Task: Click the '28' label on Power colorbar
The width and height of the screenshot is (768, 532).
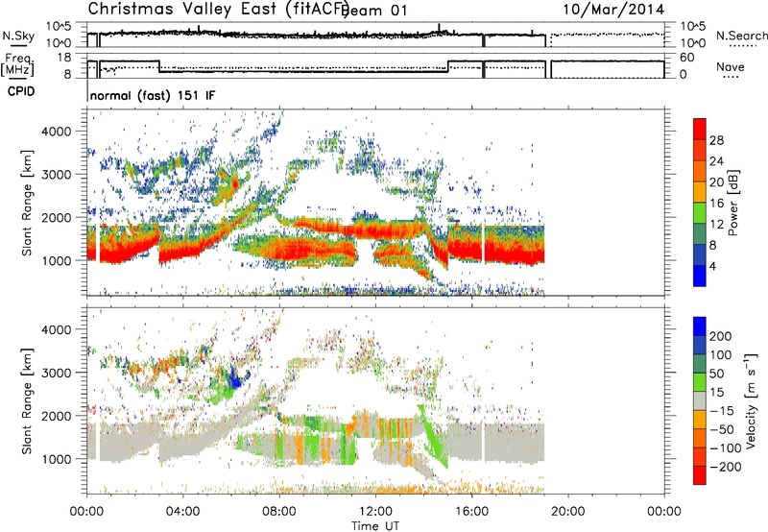Action: coord(716,140)
